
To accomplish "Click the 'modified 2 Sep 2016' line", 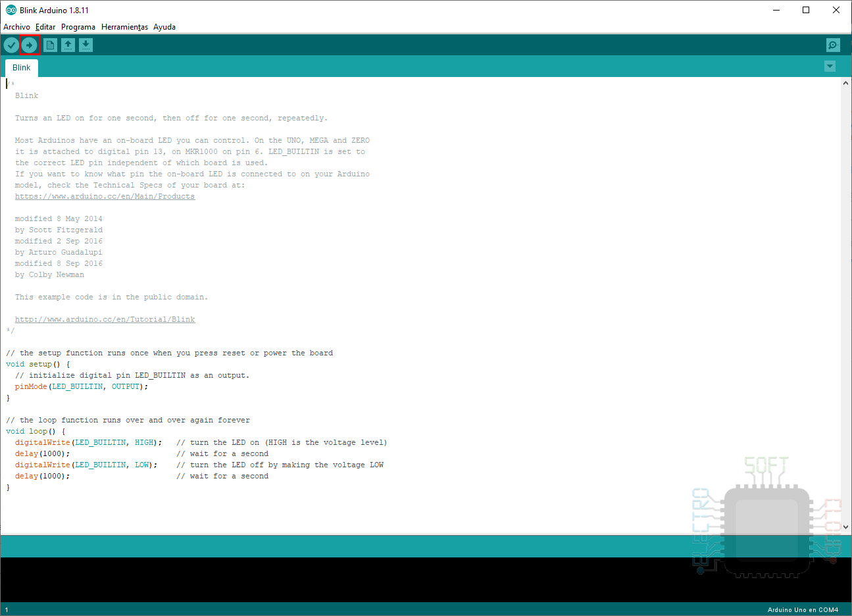I will point(59,241).
